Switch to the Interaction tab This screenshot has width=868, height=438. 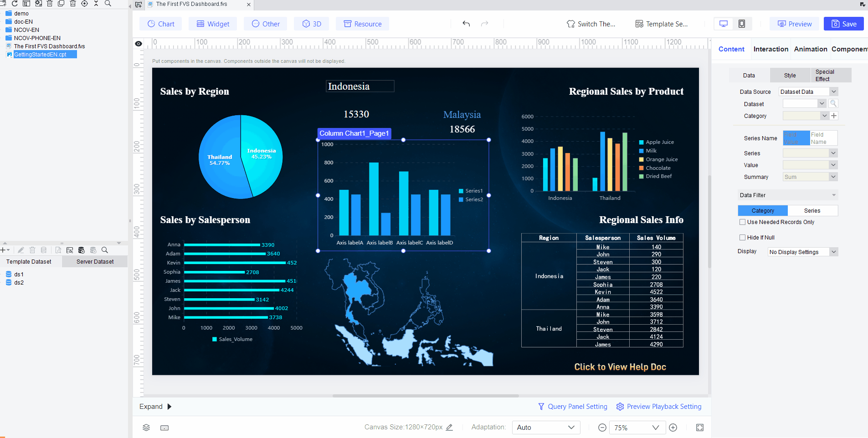click(770, 49)
